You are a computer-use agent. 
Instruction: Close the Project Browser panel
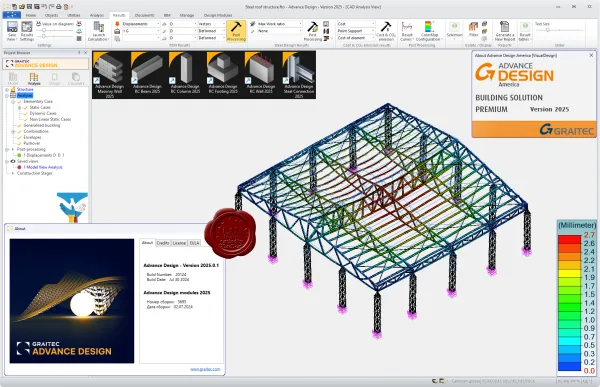click(85, 53)
